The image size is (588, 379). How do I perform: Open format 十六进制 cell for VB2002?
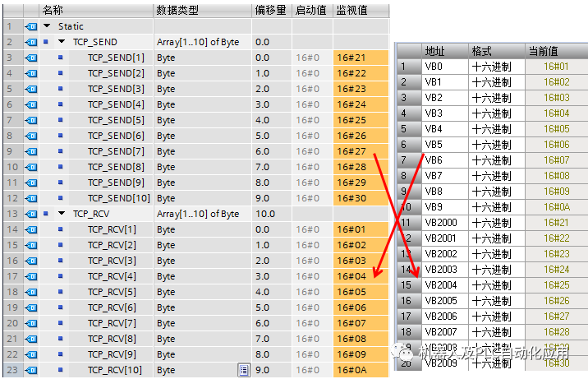click(497, 254)
